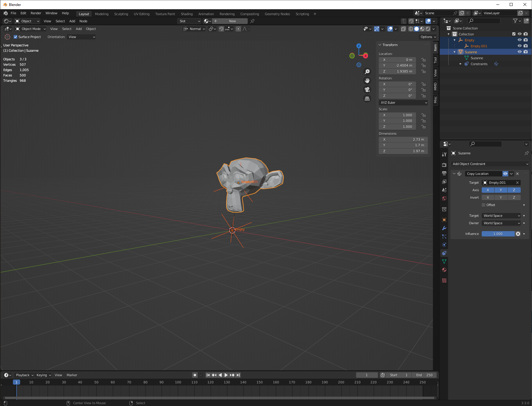Switch to Modeling workspace tab

(x=102, y=14)
